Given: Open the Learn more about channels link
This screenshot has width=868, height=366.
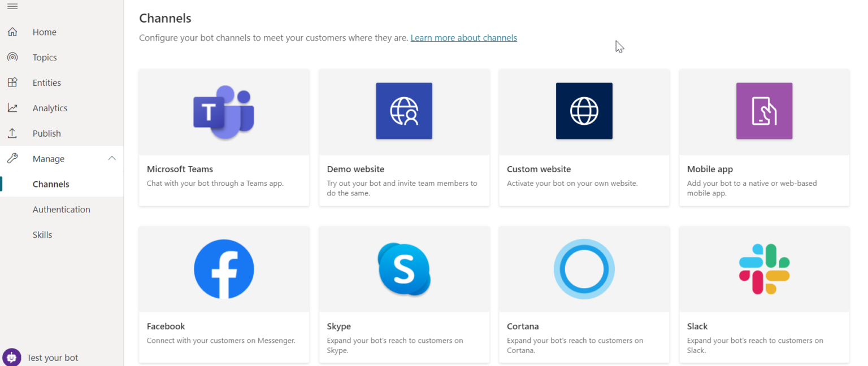Looking at the screenshot, I should pyautogui.click(x=463, y=37).
